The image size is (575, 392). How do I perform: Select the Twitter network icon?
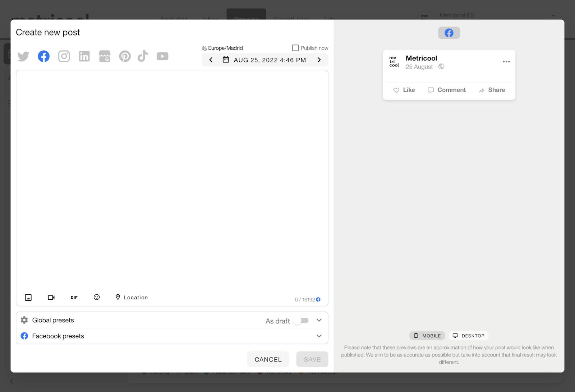23,56
